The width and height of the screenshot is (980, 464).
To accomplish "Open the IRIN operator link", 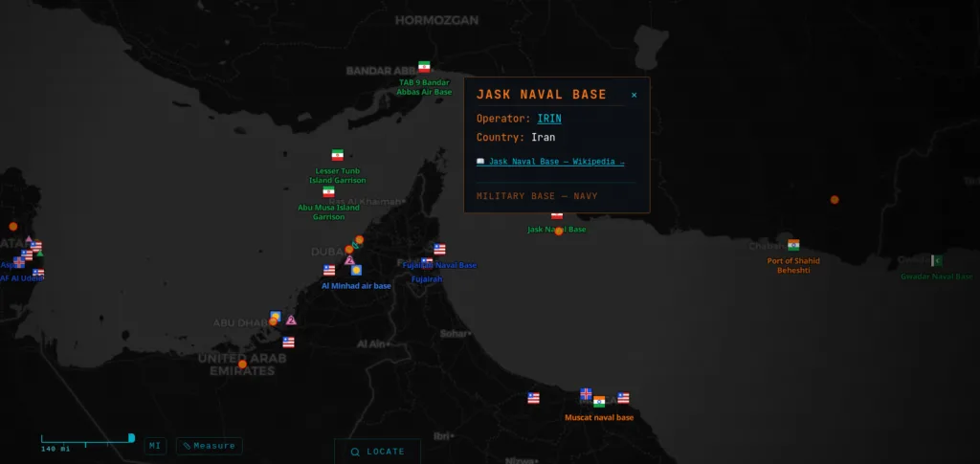I will coord(549,118).
